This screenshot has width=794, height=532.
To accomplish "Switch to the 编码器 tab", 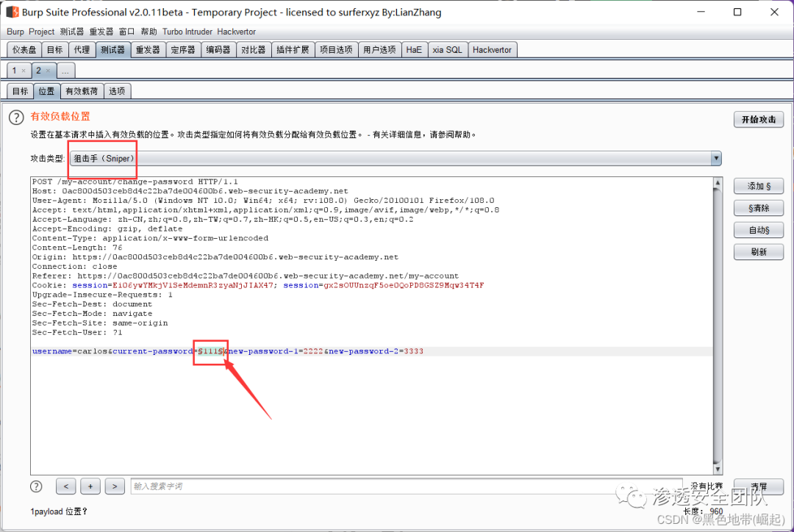I will click(x=218, y=50).
